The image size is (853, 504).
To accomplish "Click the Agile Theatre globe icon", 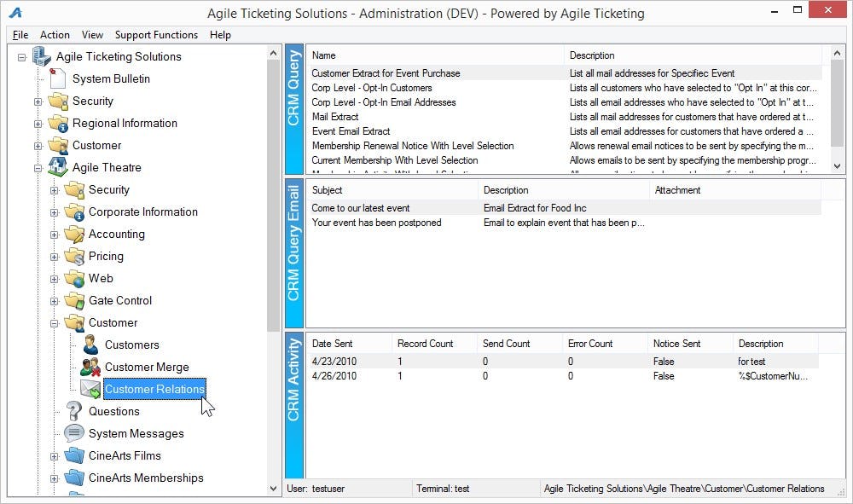I will click(55, 167).
